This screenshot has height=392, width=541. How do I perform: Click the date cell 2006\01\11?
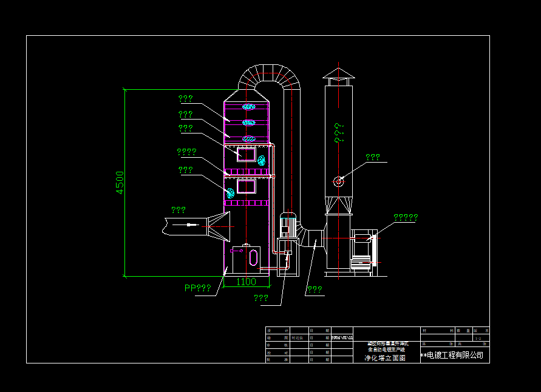pos(342,338)
